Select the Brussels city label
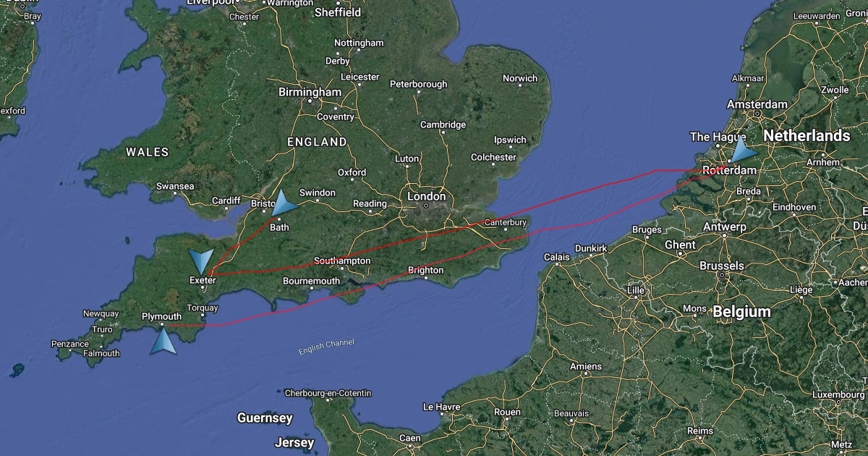This screenshot has width=868, height=456. tap(722, 266)
